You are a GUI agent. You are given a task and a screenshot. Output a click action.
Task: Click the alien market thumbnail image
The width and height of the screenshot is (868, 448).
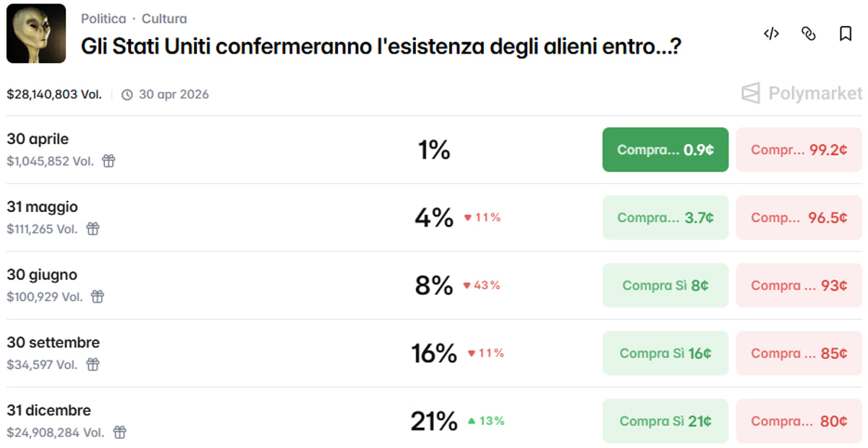click(x=36, y=33)
